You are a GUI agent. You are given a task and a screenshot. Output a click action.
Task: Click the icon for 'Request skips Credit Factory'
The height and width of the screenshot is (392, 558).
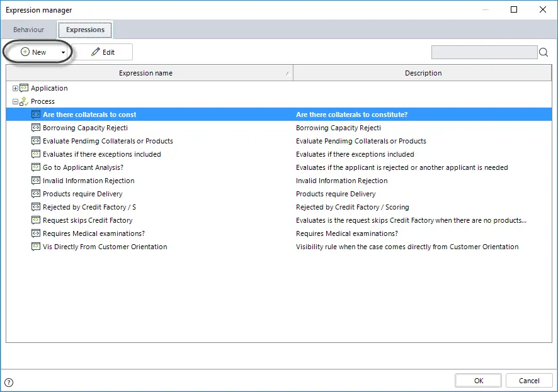coord(36,220)
